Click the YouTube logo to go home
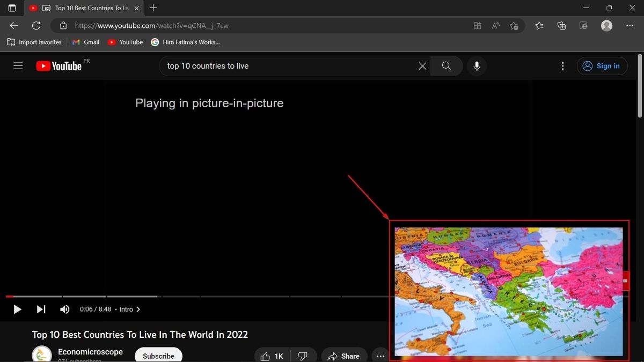Screen dimensions: 644x362 58,65
